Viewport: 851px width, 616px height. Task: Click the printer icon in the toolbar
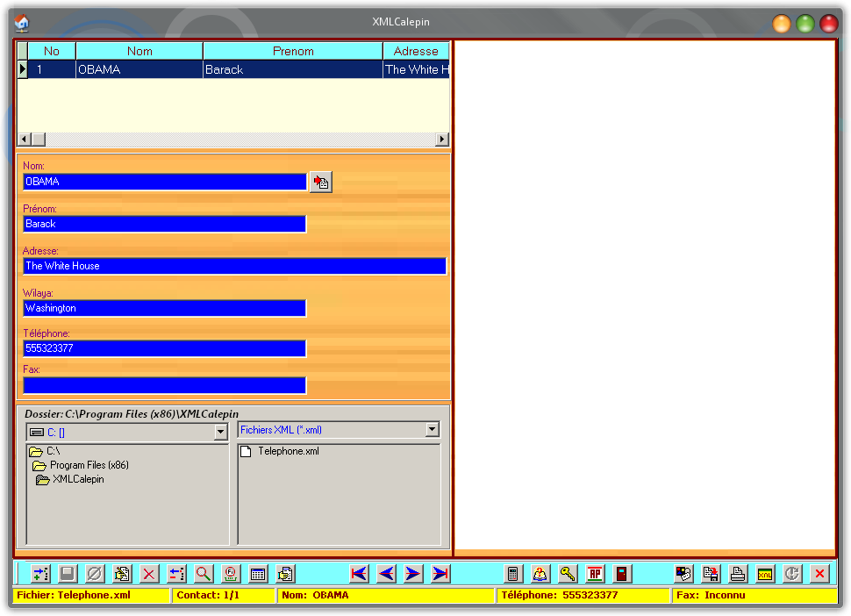click(x=738, y=574)
